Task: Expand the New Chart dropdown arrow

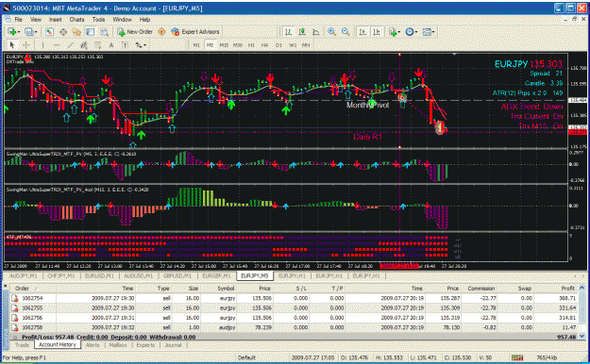Action: 19,32
